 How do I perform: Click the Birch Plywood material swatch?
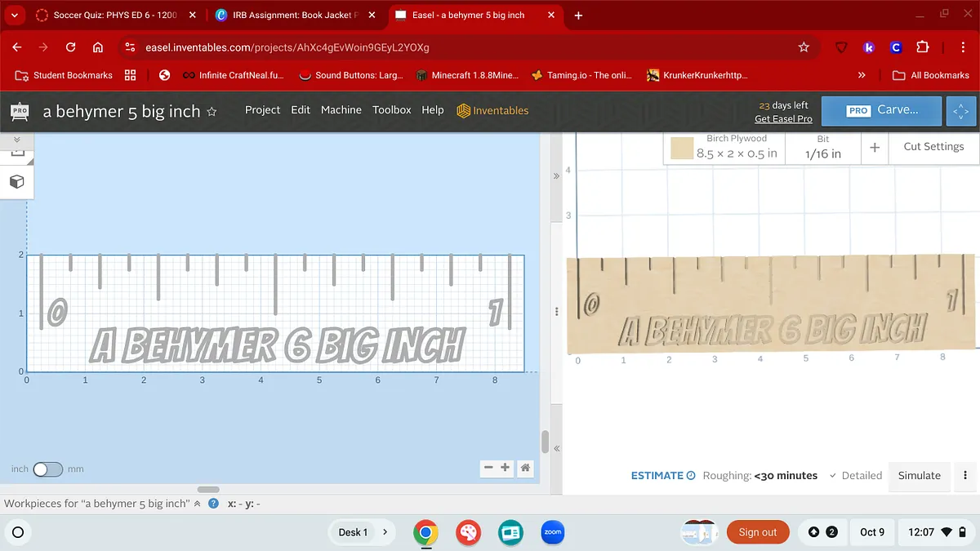point(682,149)
